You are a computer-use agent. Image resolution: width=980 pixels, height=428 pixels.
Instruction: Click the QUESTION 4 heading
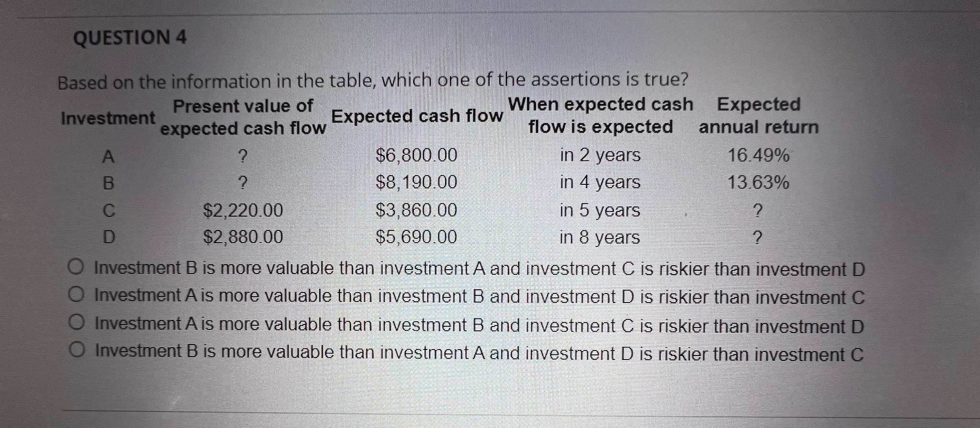pyautogui.click(x=129, y=37)
